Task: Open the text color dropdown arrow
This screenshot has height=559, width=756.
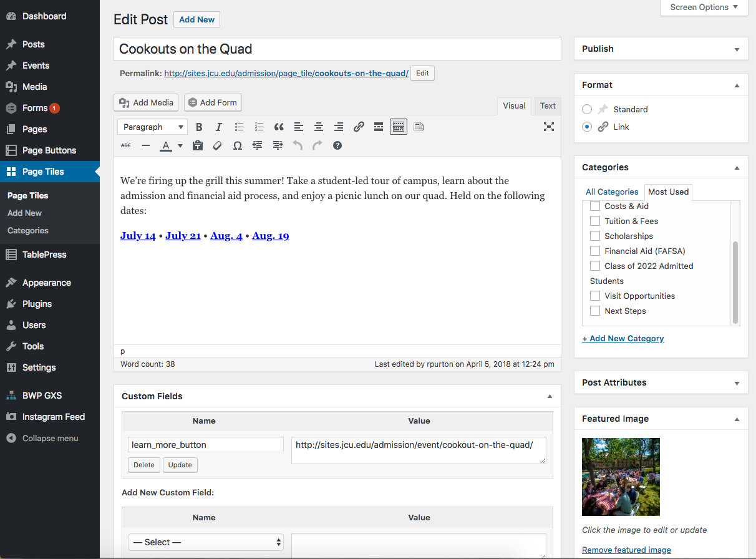Action: (x=180, y=146)
